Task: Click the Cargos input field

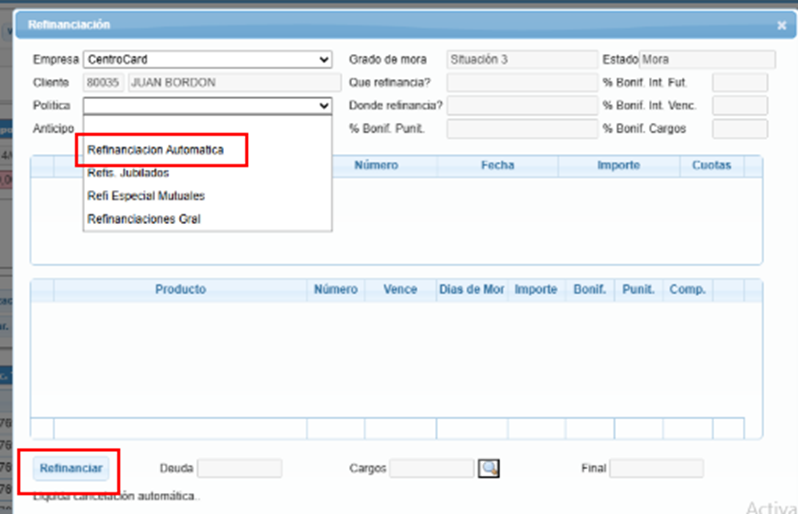Action: tap(431, 468)
